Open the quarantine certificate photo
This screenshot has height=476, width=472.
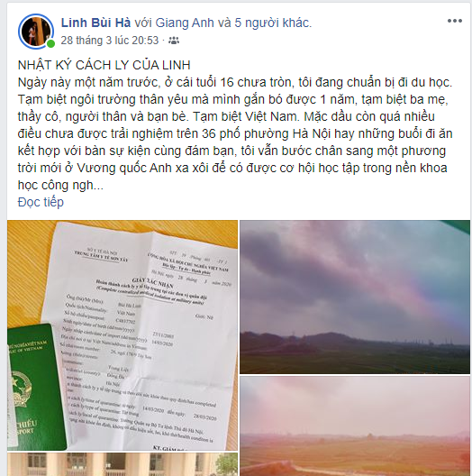coord(123,335)
